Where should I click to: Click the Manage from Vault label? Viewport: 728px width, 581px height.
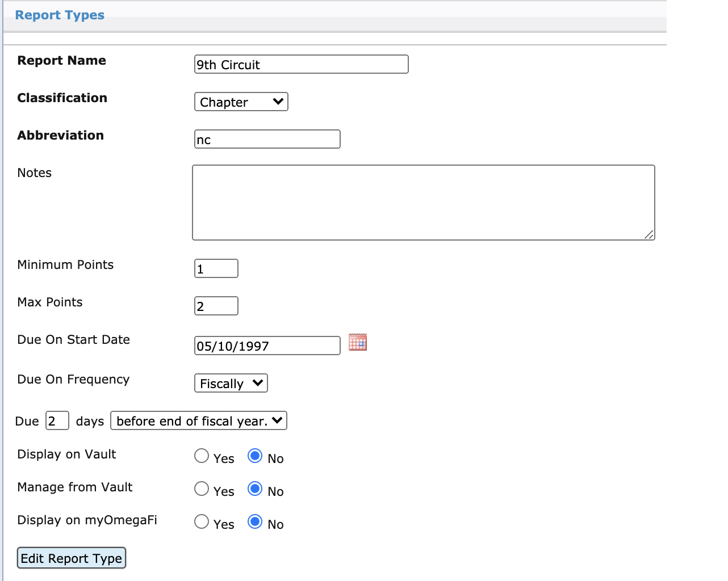[75, 487]
